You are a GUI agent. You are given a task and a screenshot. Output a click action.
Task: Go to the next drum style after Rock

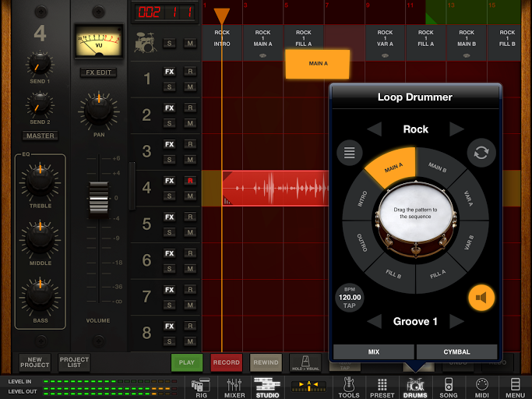click(x=456, y=129)
